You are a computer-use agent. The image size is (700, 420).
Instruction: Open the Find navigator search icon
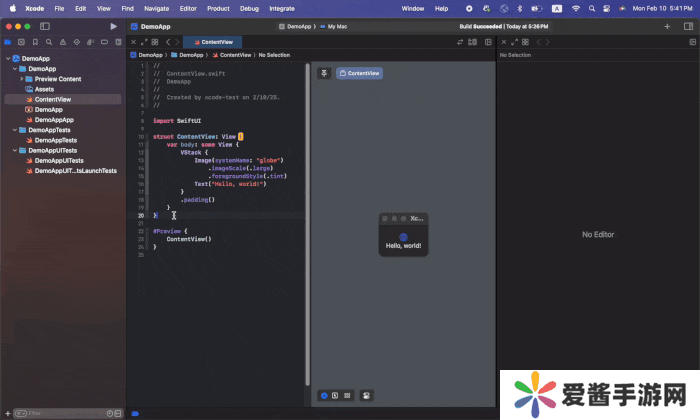pos(50,43)
